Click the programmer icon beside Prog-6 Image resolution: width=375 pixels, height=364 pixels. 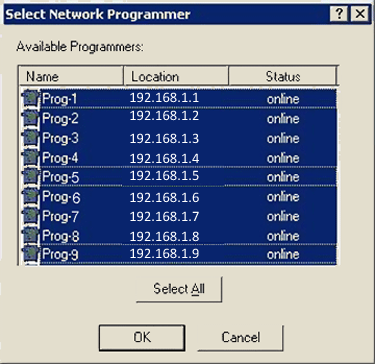tap(31, 197)
